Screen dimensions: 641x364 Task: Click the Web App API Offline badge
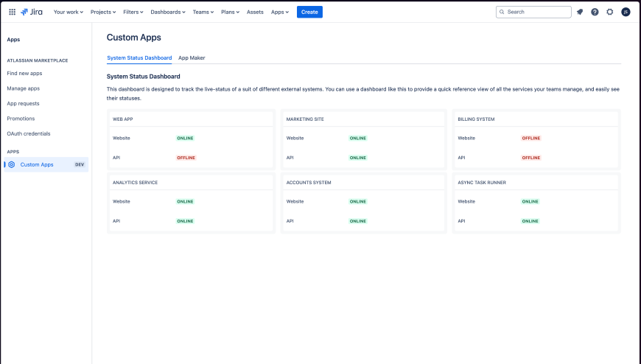coord(186,158)
